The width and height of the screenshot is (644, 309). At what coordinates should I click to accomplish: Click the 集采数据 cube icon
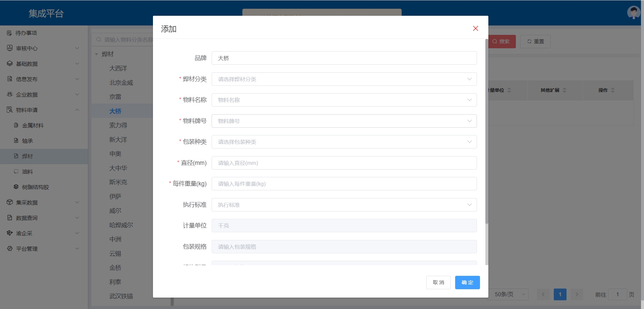tap(10, 202)
